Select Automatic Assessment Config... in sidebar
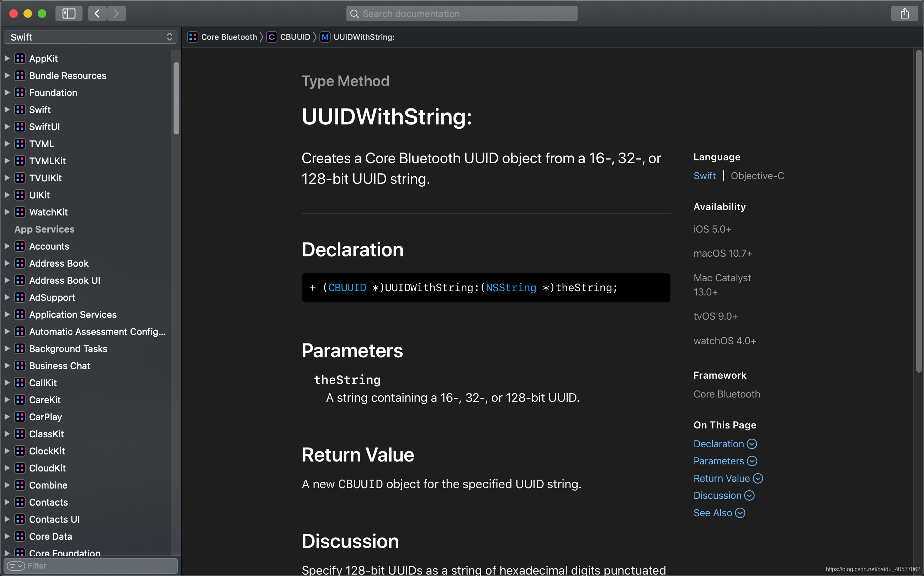Screen dimensions: 924x576 pos(97,331)
